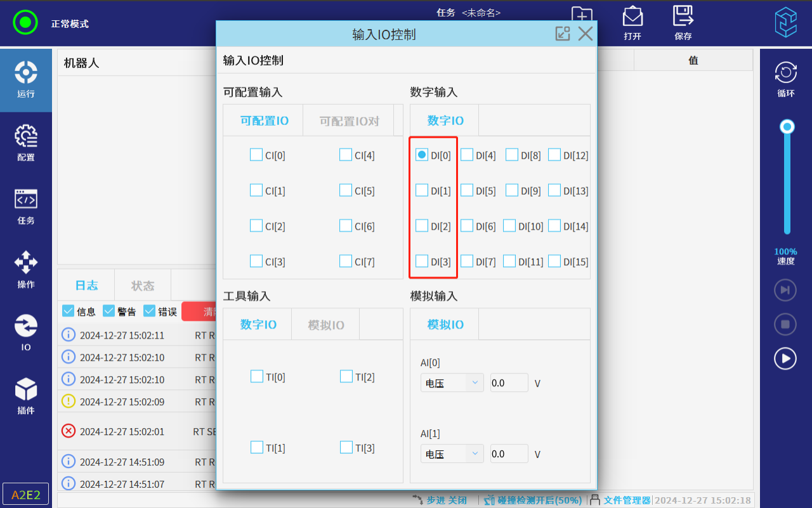Open the 插件 (Plugins) sidebar section

point(25,396)
